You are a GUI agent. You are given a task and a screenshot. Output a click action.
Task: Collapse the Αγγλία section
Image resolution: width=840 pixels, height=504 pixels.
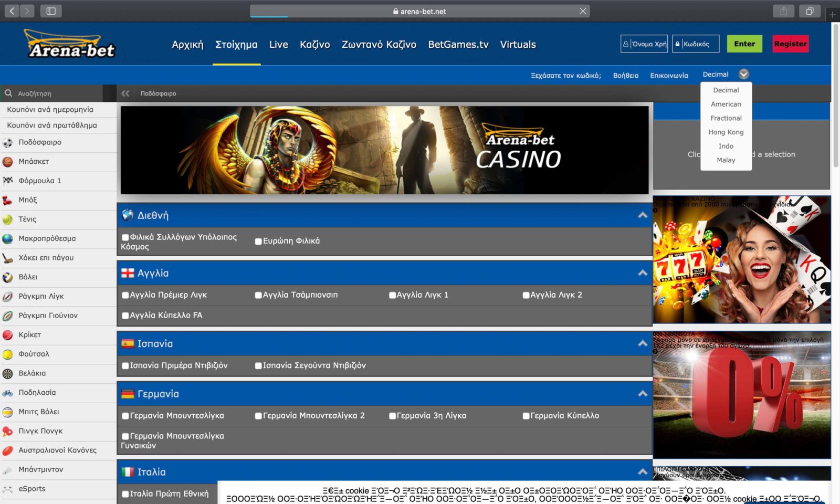click(643, 273)
